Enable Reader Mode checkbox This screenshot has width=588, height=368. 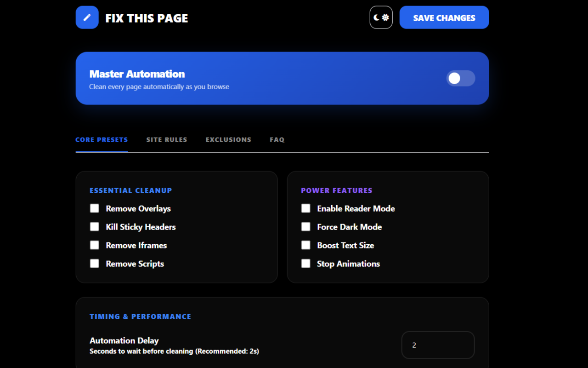click(x=306, y=208)
